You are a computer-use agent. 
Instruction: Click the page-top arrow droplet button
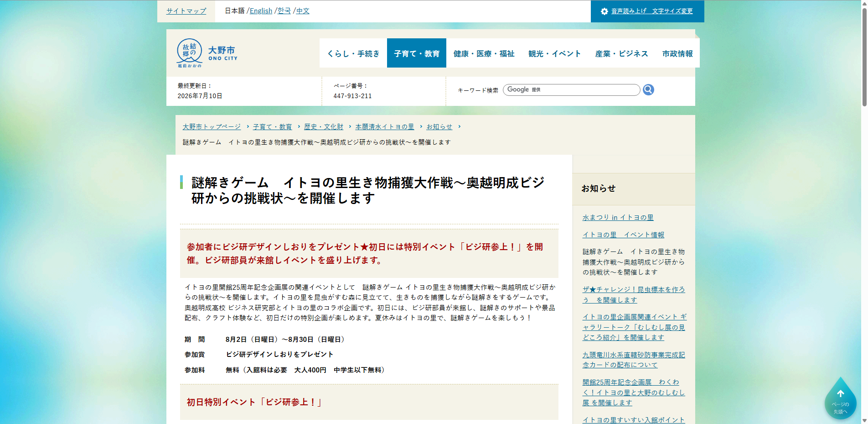tap(840, 398)
